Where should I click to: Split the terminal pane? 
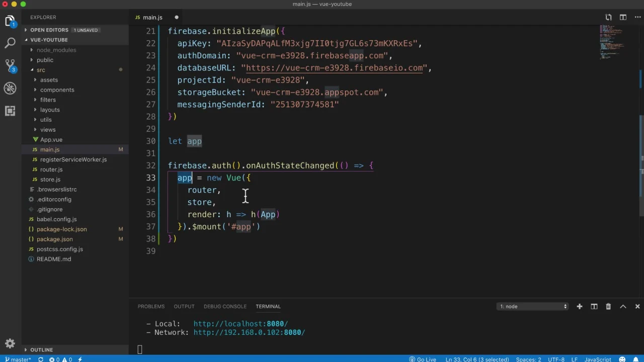pyautogui.click(x=594, y=306)
